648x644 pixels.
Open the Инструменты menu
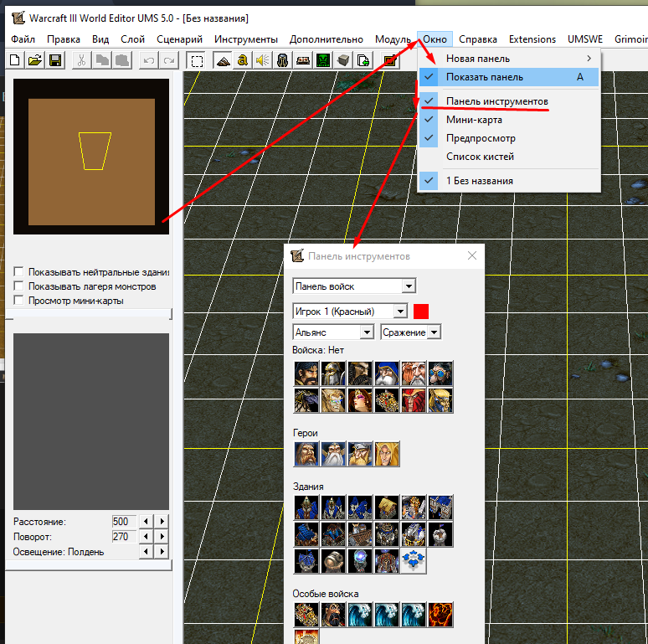[x=246, y=39]
